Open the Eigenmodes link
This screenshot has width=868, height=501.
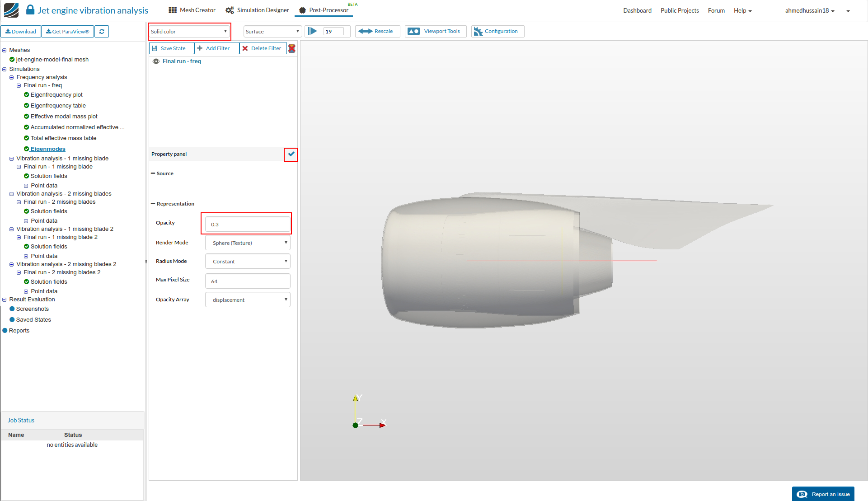tap(48, 149)
